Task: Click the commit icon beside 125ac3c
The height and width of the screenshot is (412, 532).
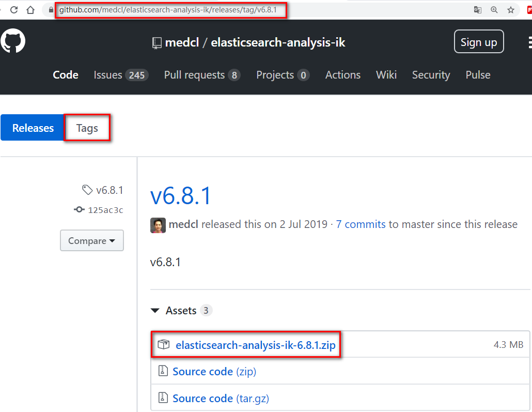Action: [79, 209]
